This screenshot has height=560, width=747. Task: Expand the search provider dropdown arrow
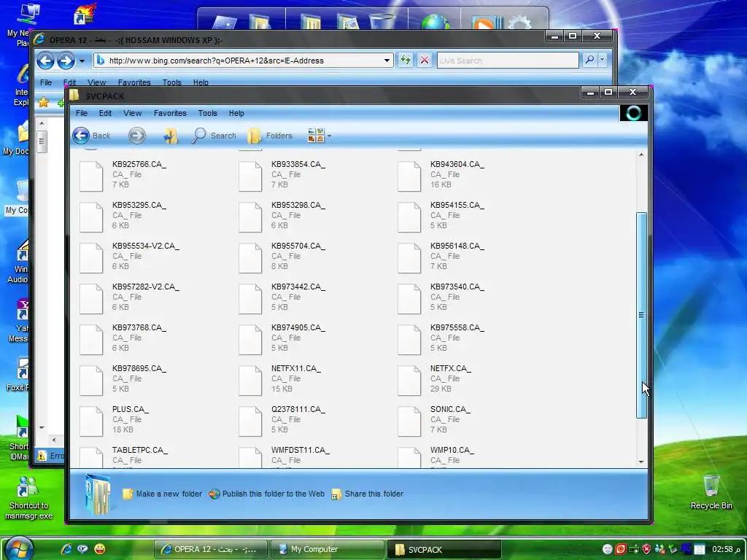tap(602, 60)
